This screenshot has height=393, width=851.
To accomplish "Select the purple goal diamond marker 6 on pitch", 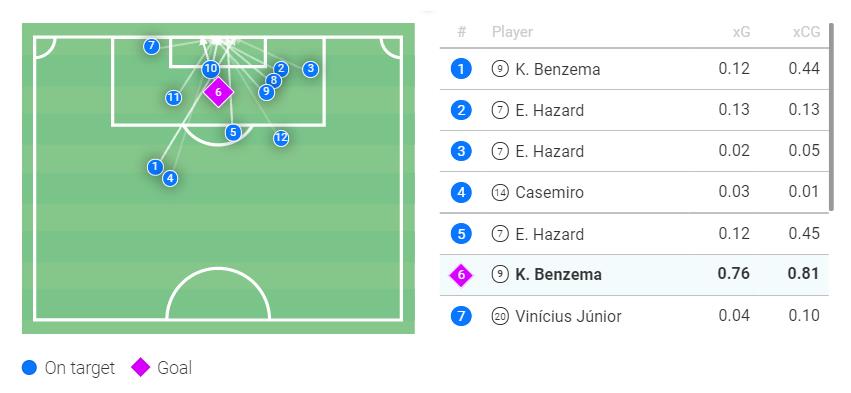I will point(218,92).
